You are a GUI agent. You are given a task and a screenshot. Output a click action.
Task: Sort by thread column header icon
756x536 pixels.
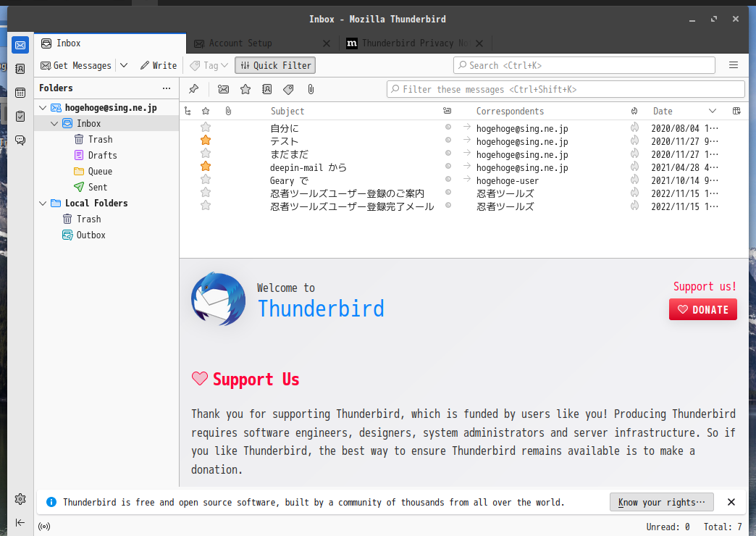[x=188, y=112]
